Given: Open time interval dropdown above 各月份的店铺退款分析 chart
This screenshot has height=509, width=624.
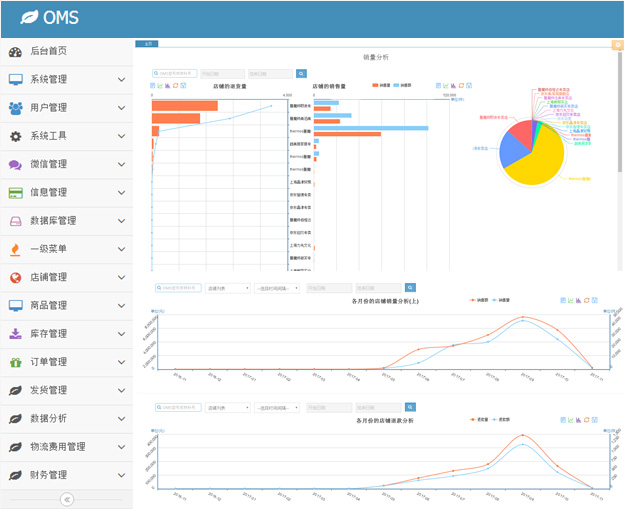Looking at the screenshot, I should (x=277, y=408).
